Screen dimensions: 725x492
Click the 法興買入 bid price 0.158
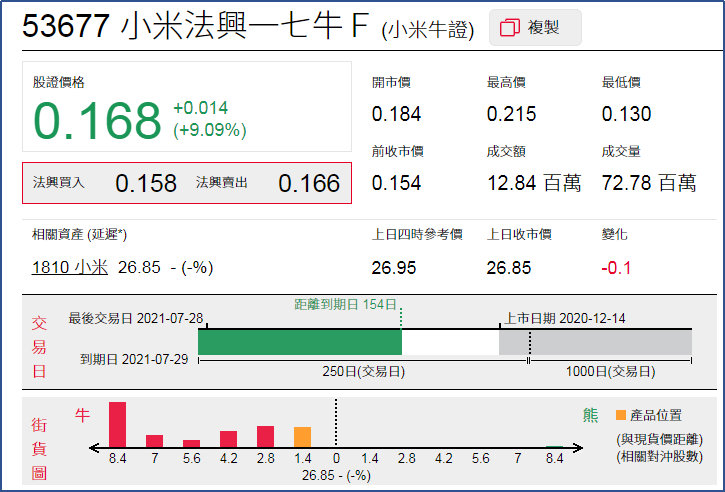(x=146, y=183)
